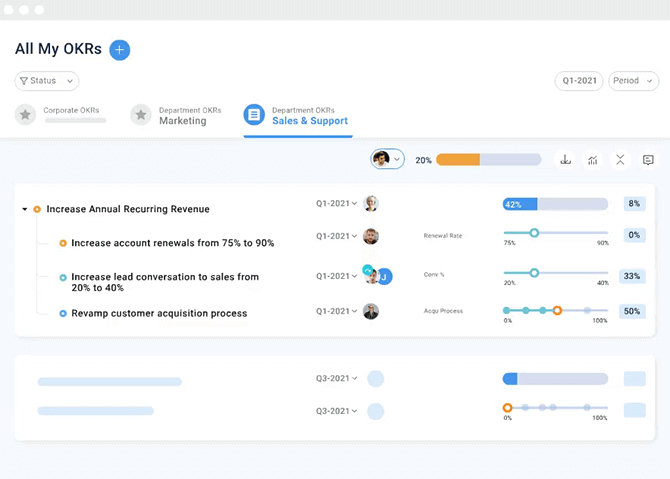Toggle status circle for Increase account renewals

click(x=63, y=243)
